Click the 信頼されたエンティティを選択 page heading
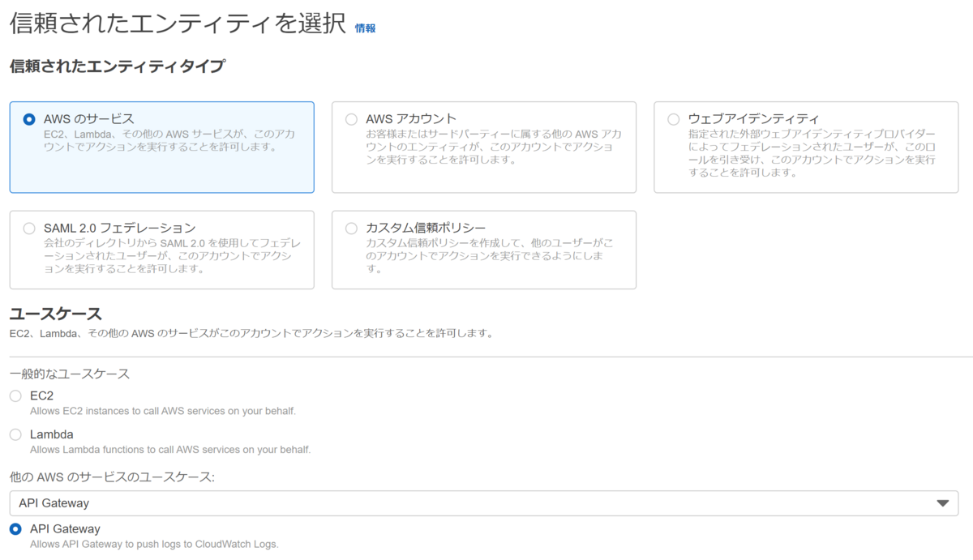The height and width of the screenshot is (560, 973). coord(178,23)
